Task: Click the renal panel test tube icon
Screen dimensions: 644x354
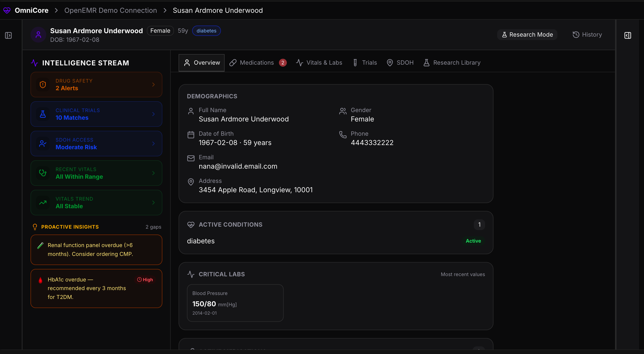Action: [x=40, y=246]
